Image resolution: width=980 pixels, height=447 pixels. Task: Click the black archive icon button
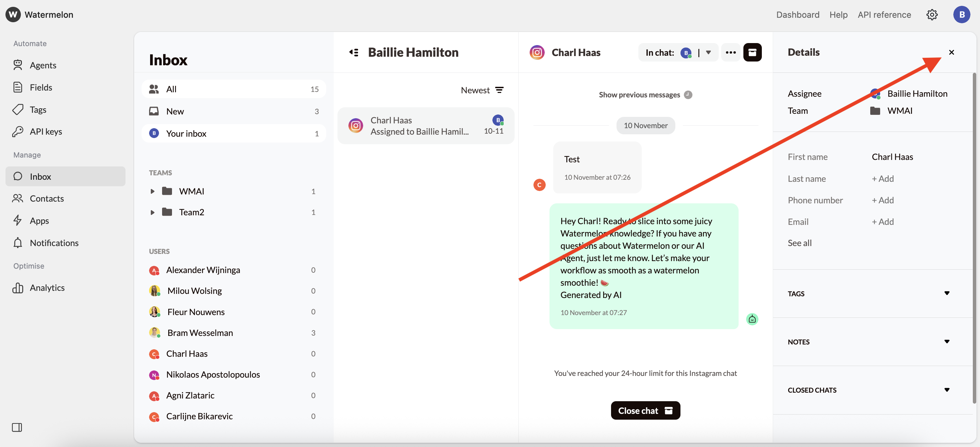[x=752, y=52]
